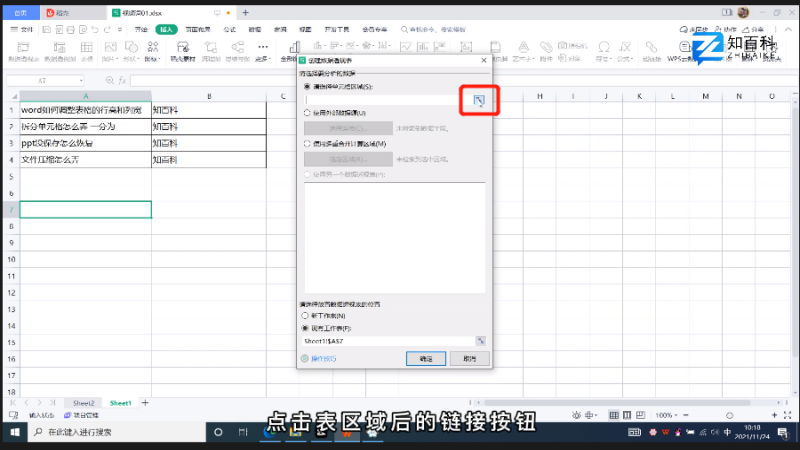Screen dimensions: 800x450
Task: Open the zoom level 100% dropdown
Action: click(x=664, y=414)
